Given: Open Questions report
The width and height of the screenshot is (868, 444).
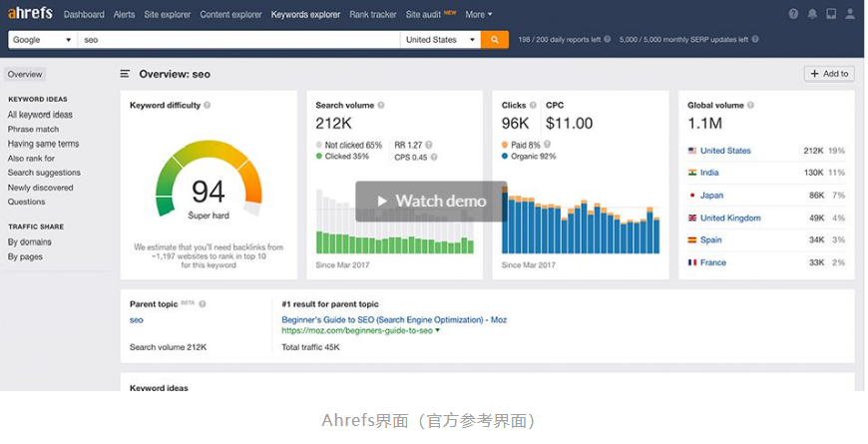Looking at the screenshot, I should coord(27,202).
